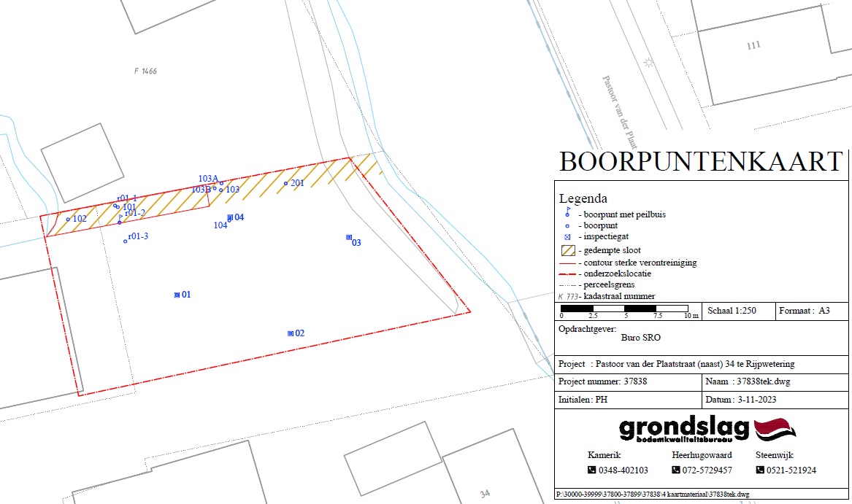Image resolution: width=852 pixels, height=504 pixels.
Task: Click inspection hole marker 02
Action: click(x=291, y=333)
